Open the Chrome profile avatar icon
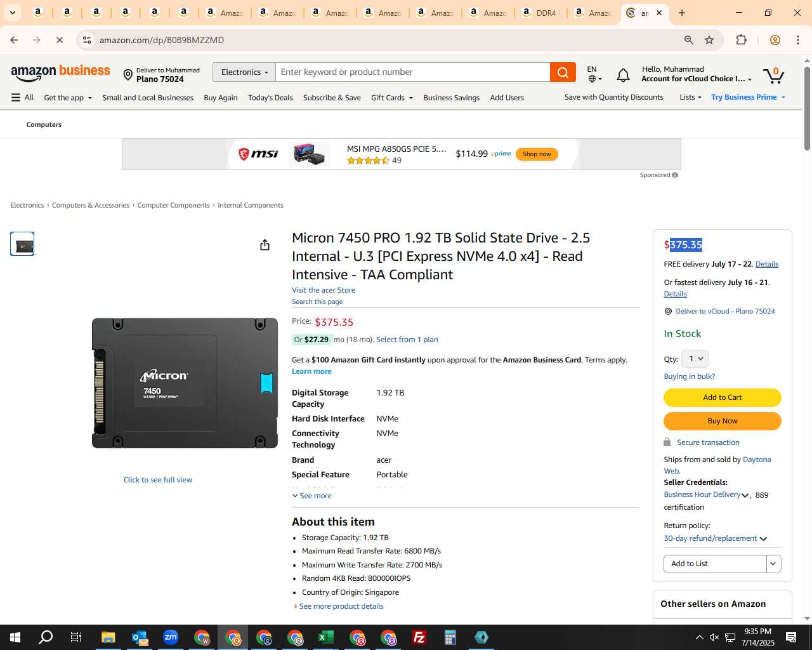 [x=775, y=40]
